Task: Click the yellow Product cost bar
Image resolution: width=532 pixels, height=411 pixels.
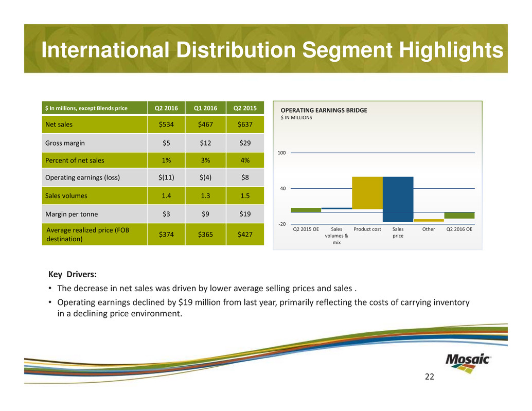Action: (367, 193)
